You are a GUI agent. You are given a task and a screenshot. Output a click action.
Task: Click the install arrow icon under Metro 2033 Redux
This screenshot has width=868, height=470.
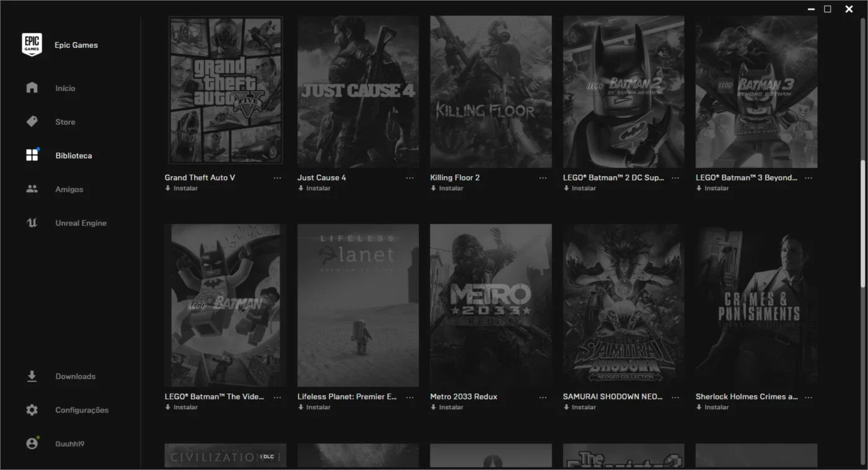(433, 407)
